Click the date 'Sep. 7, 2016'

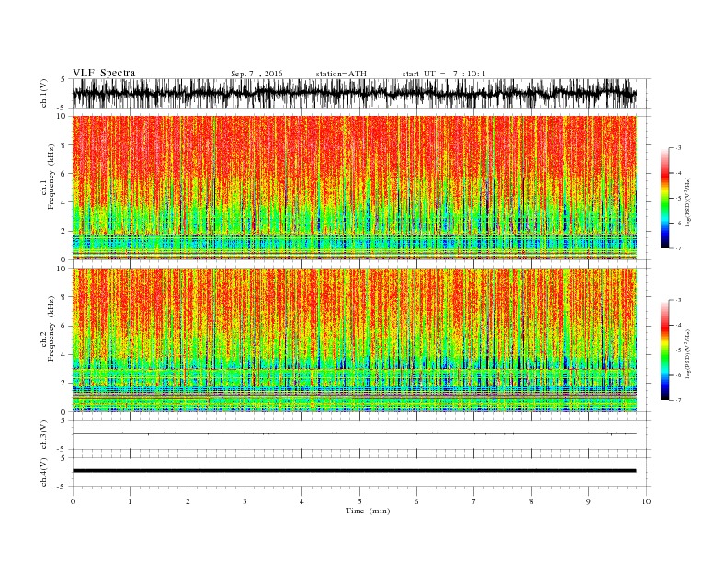[256, 74]
